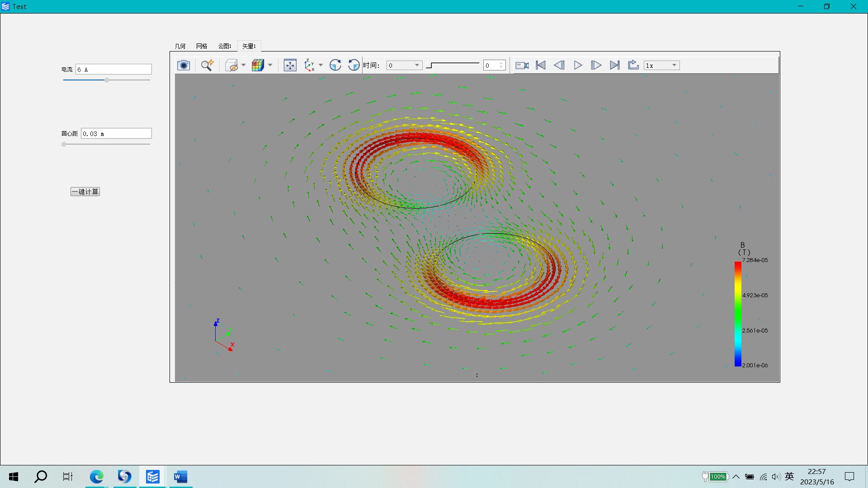Viewport: 868px width, 488px height.
Task: Click the legend minimum value 2.001e-06
Action: click(x=755, y=366)
